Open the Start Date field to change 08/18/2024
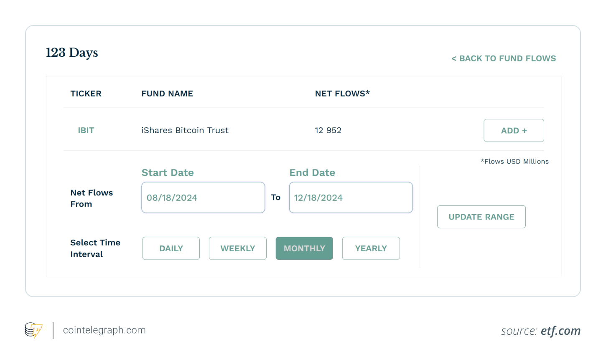The width and height of the screenshot is (606, 364). [x=203, y=197]
